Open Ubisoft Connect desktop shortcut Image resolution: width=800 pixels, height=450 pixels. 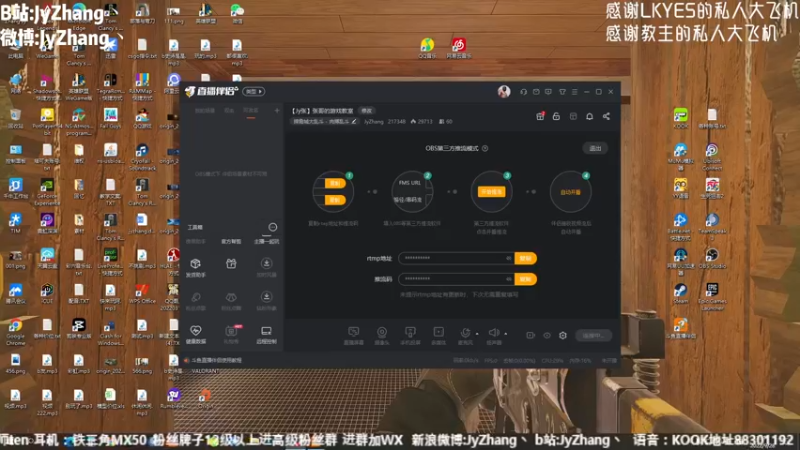pos(712,157)
